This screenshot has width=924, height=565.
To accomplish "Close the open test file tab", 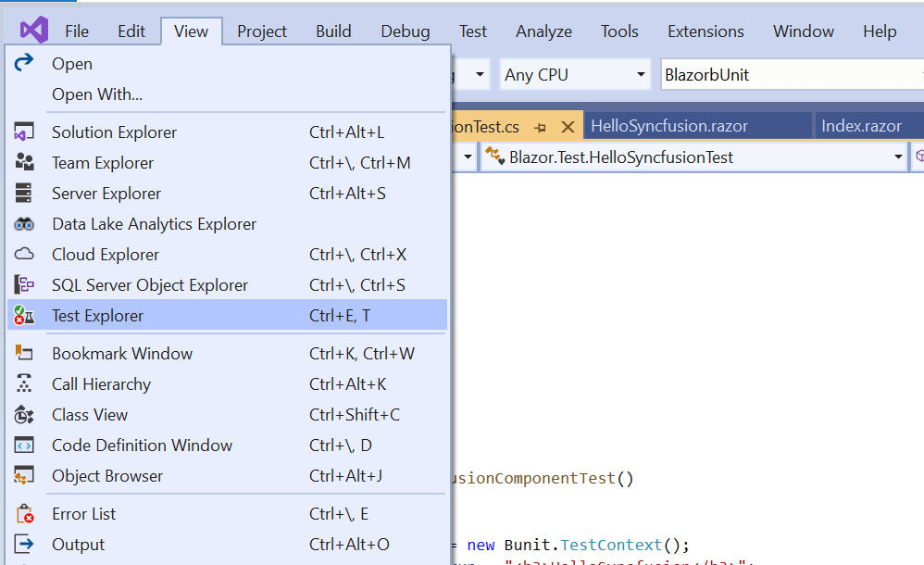I will coord(568,127).
